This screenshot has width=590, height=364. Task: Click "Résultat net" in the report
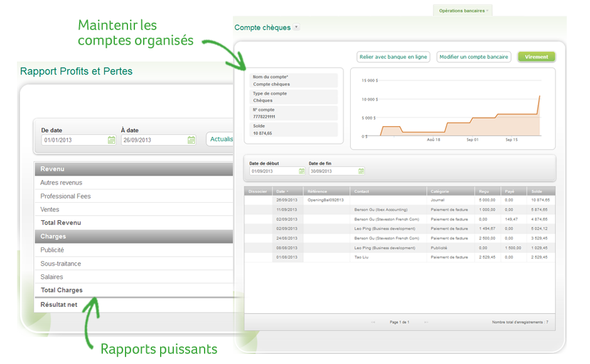[x=60, y=303]
